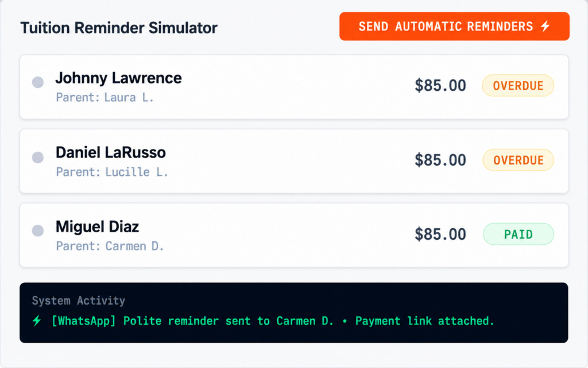This screenshot has width=588, height=368.
Task: Click the Tuition Reminder Simulator heading
Action: [119, 28]
